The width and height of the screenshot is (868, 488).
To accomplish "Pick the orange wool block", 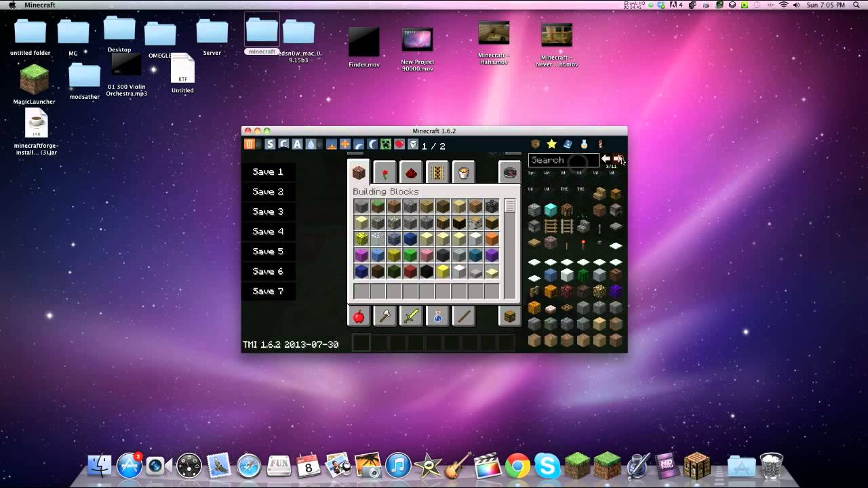I will click(492, 239).
